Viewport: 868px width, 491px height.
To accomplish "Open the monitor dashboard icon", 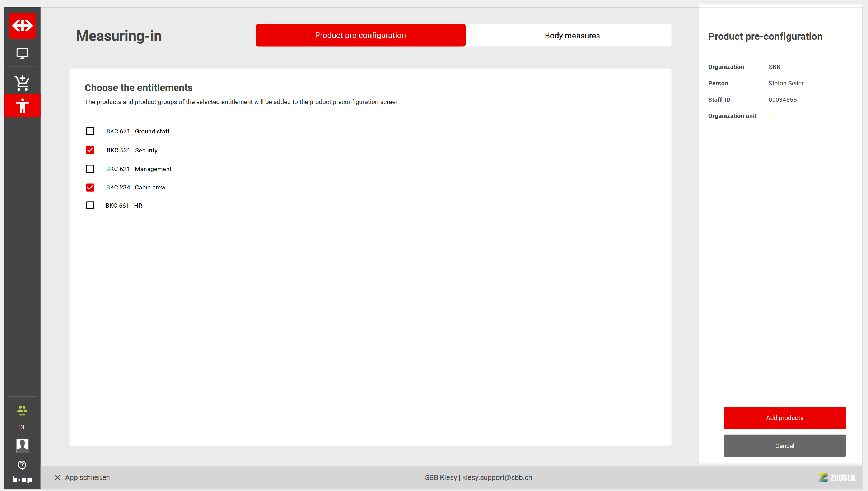I will 22,54.
